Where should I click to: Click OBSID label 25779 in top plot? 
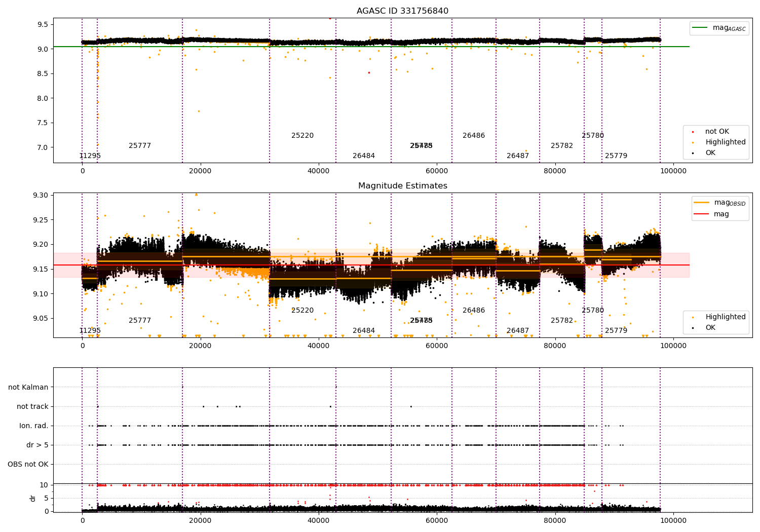(x=616, y=156)
